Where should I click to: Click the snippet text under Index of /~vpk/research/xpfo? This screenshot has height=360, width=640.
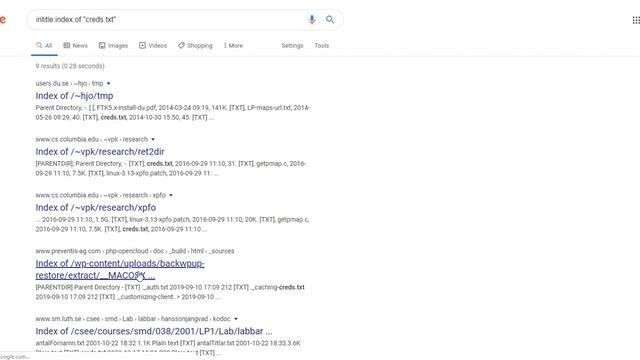pos(172,224)
